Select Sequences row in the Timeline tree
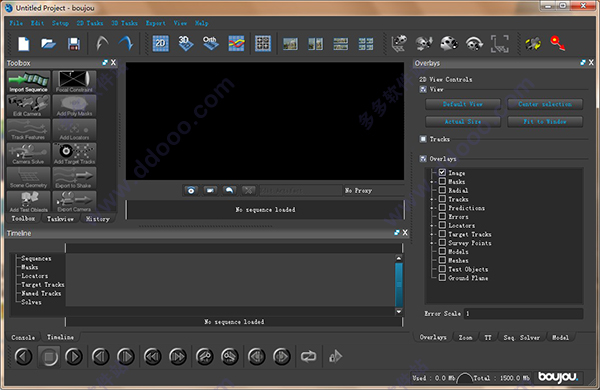This screenshot has width=600, height=390. 36,258
